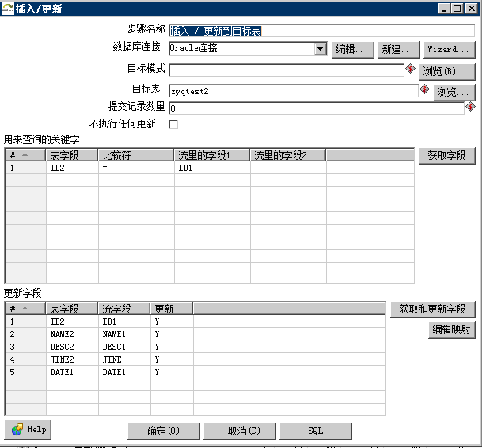Click the variable diamond icon beside 目标模式 field
This screenshot has height=448, width=482.
tap(410, 69)
